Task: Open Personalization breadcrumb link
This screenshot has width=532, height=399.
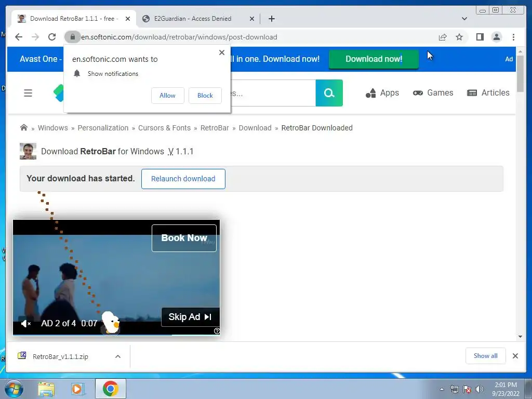Action: [x=103, y=128]
